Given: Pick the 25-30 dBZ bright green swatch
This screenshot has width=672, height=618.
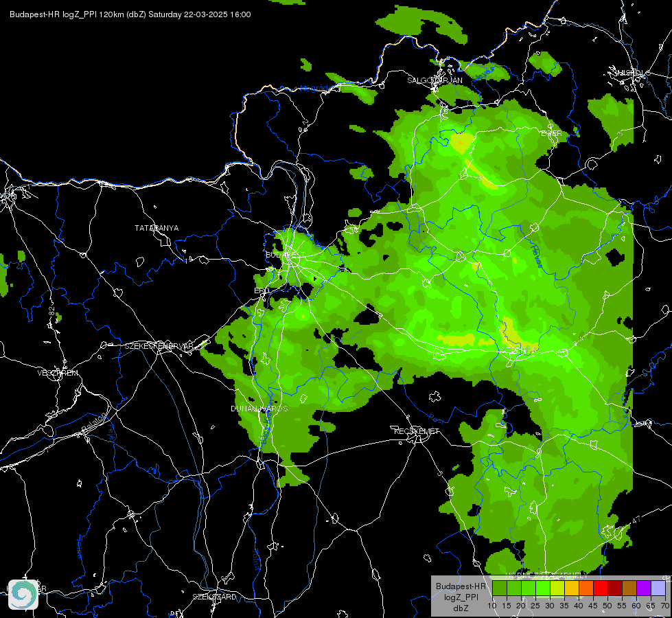Looking at the screenshot, I should pyautogui.click(x=543, y=588).
